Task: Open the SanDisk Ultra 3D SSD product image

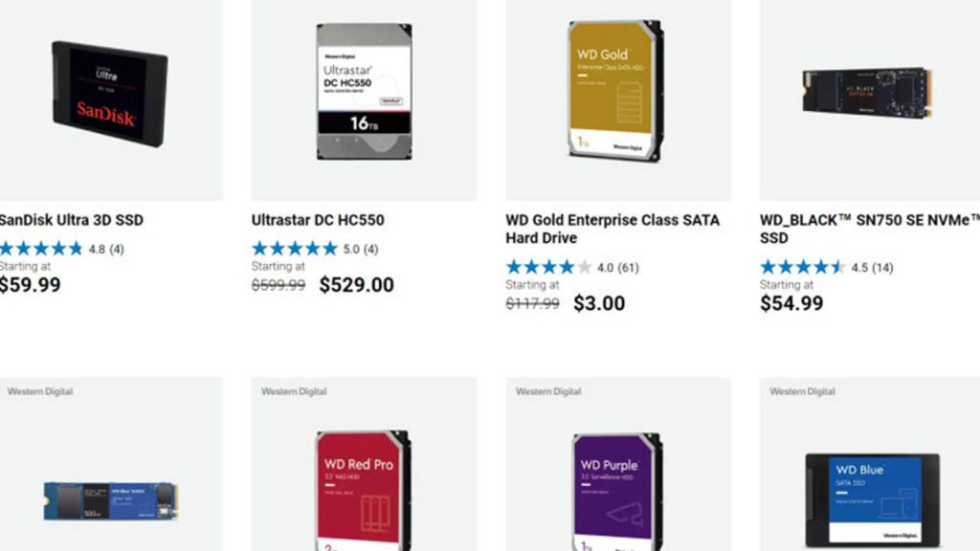Action: [109, 93]
